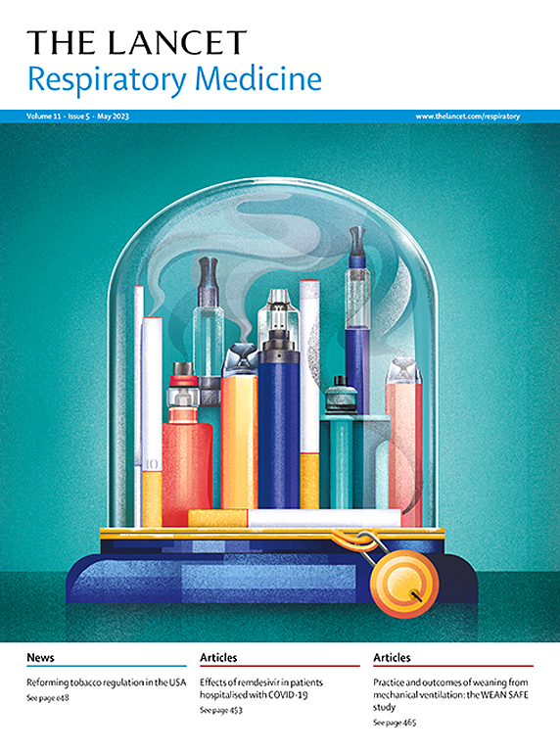Click 'See page e48' reference
Viewport: 560px width, 752px height.
[48, 698]
